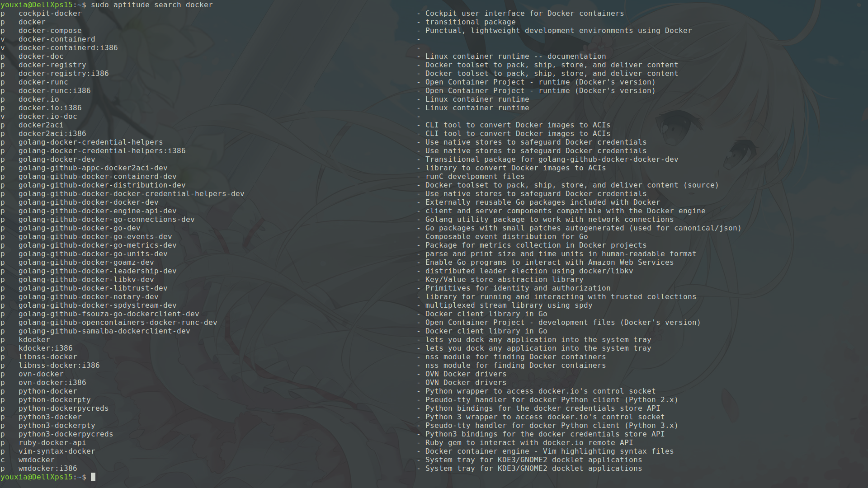Click the 'docker.io-doc' package name

pos(48,116)
